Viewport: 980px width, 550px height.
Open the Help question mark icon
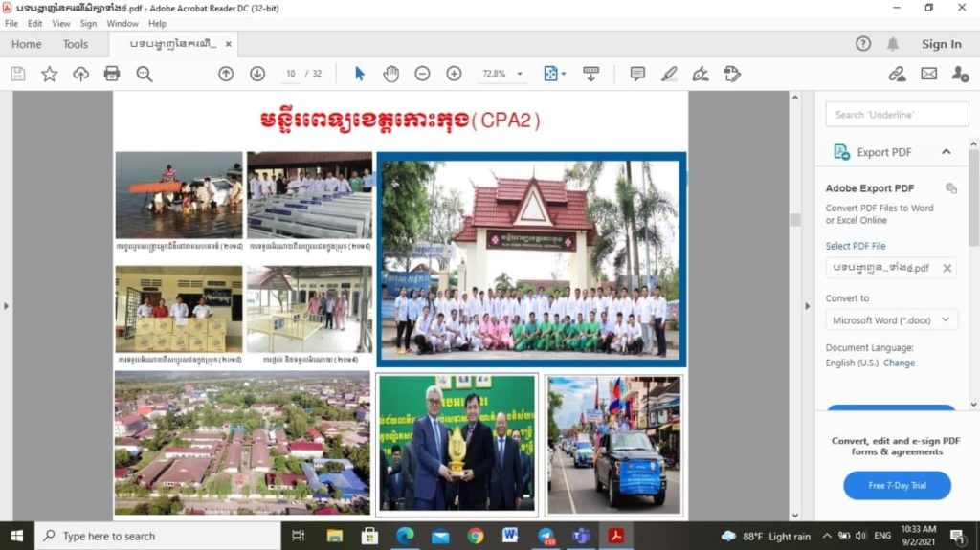863,44
